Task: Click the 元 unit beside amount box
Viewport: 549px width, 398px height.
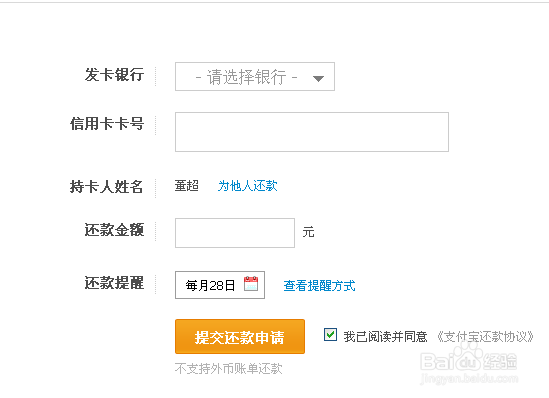Action: tap(308, 232)
